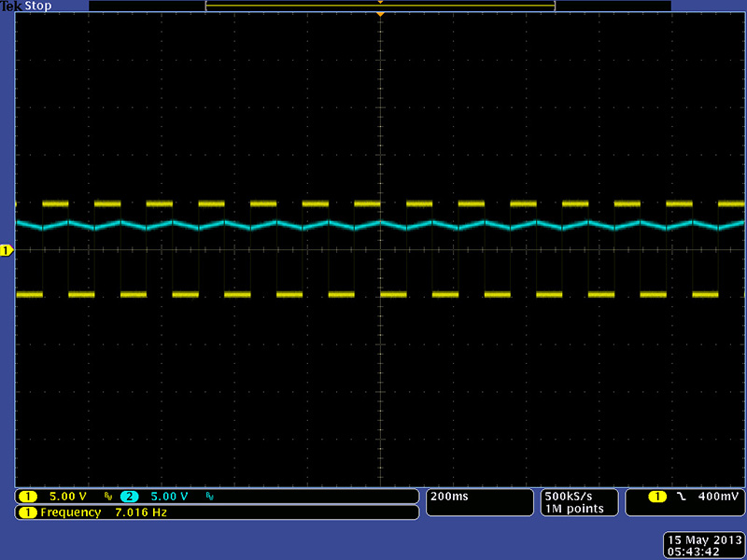Click the yellow channel 1 badge in readout
Image resolution: width=747 pixels, height=560 pixels.
click(x=28, y=497)
